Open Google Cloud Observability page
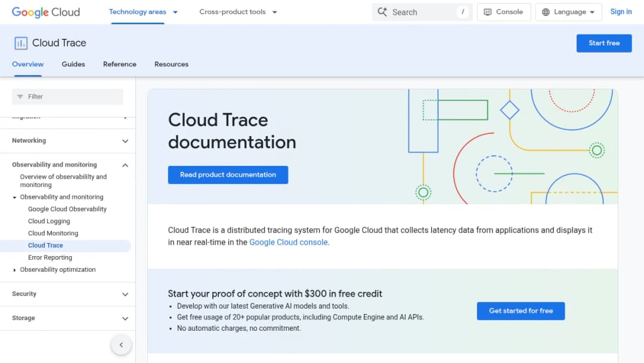This screenshot has height=363, width=644. pyautogui.click(x=67, y=209)
